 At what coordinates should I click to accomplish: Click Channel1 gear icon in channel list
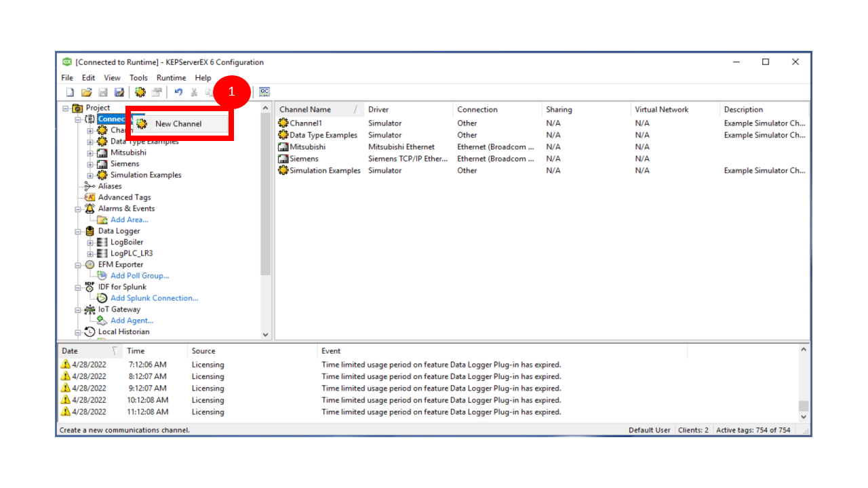283,123
